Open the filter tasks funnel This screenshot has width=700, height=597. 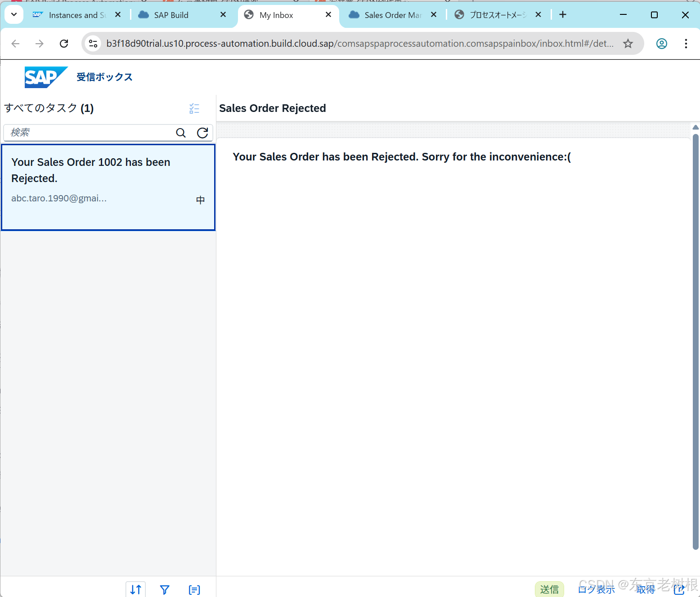165,589
